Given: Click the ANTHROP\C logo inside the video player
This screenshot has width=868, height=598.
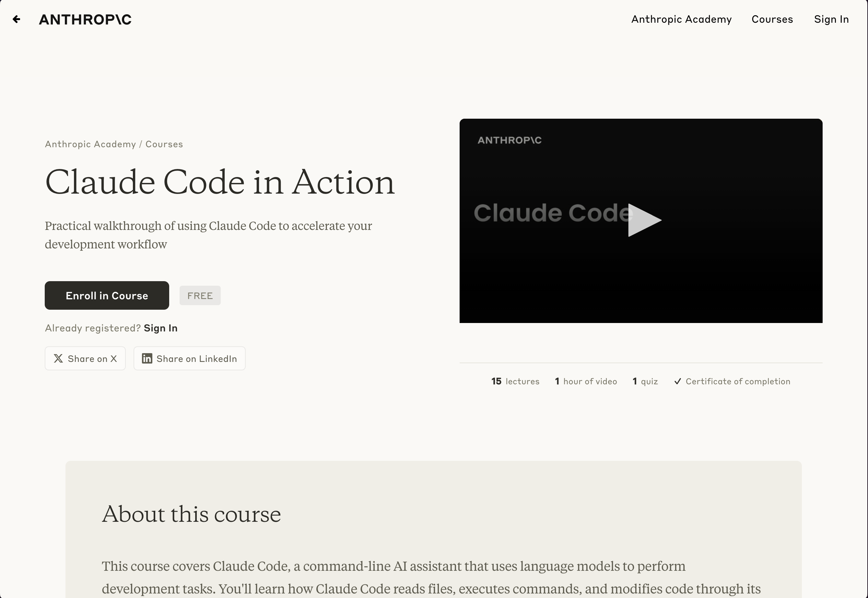Looking at the screenshot, I should click(510, 140).
